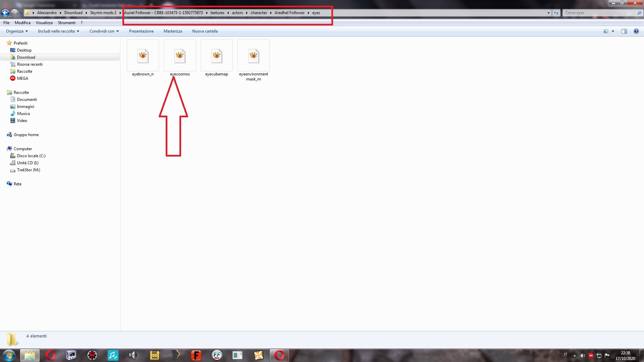Image resolution: width=644 pixels, height=362 pixels.
Task: Click the Cerca eyes search field
Action: pyautogui.click(x=600, y=13)
